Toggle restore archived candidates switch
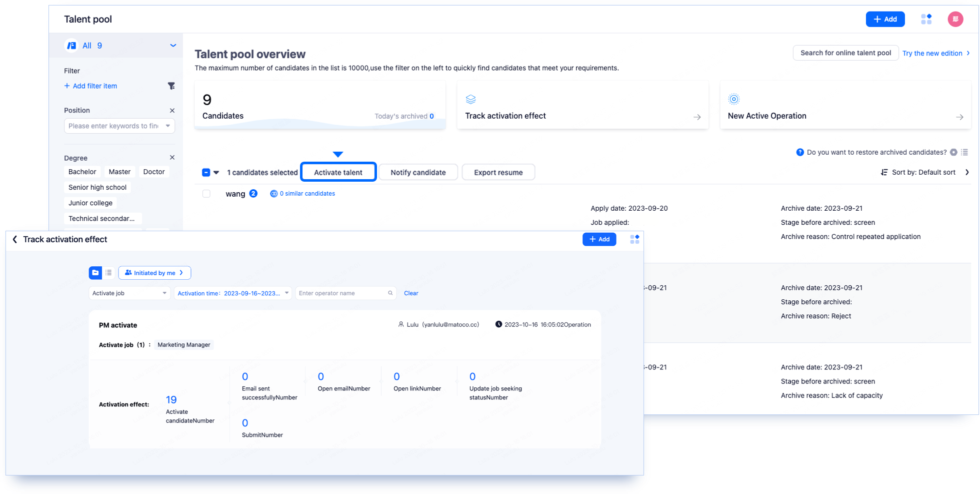 tap(953, 152)
